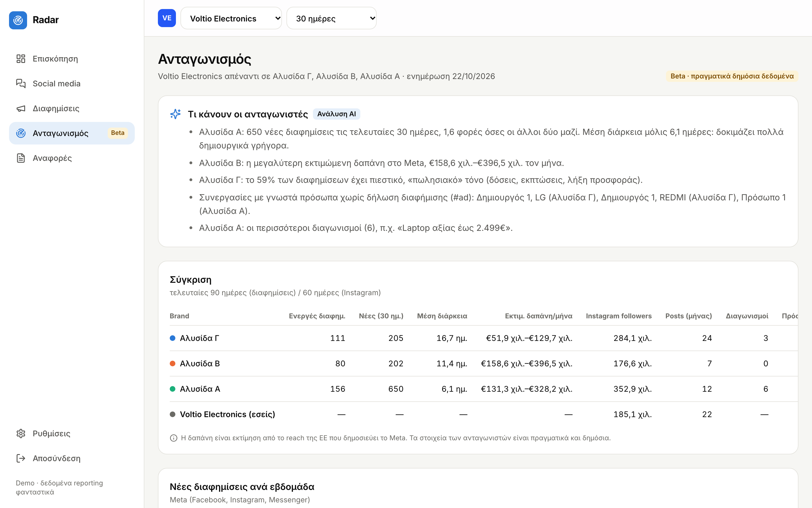812x508 pixels.
Task: Click the Αλυσίδα Γ brand name
Action: (200, 338)
